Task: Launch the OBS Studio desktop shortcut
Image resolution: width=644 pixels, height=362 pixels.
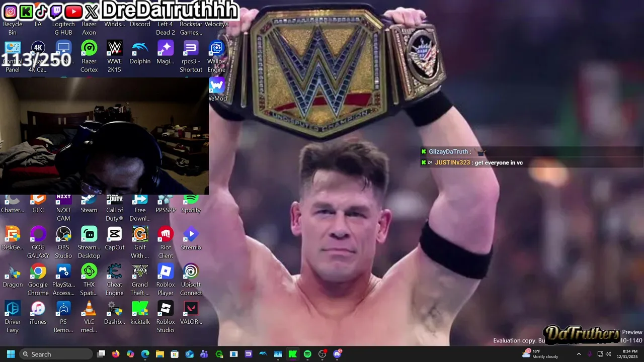Action: 63,242
